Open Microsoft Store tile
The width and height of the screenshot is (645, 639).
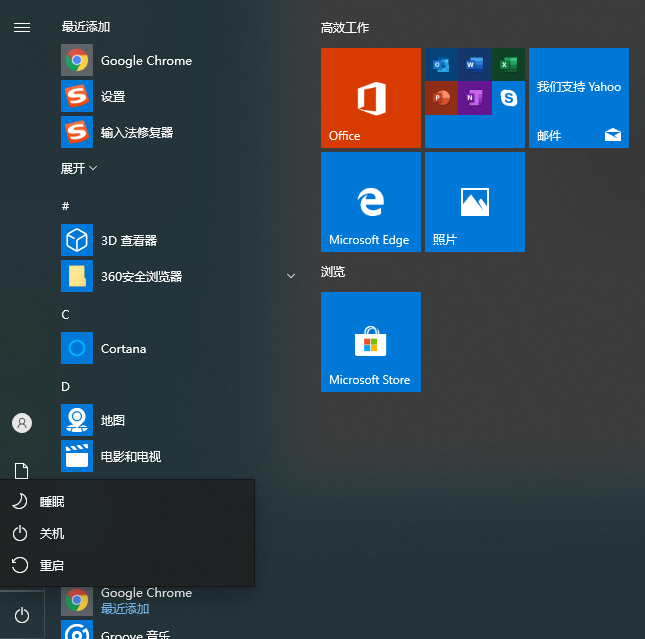370,342
